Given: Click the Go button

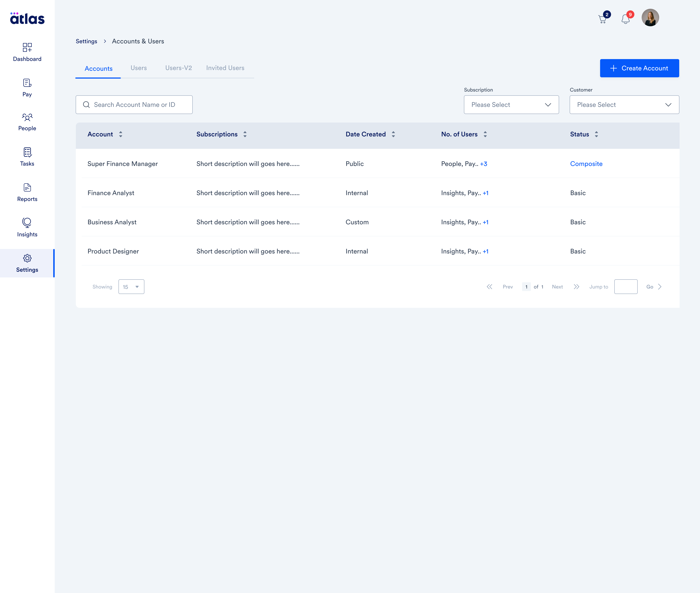Looking at the screenshot, I should click(650, 287).
